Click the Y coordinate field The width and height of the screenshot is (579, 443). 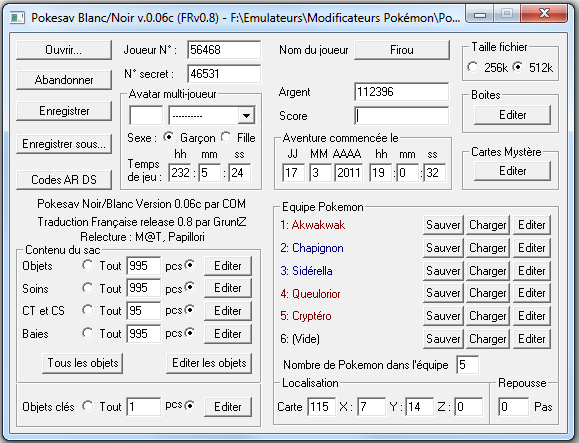tap(419, 407)
